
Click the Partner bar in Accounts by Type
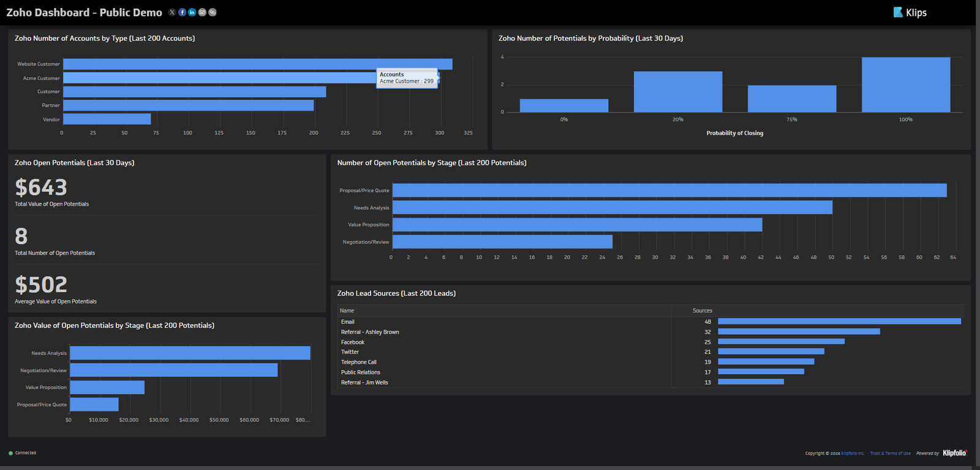pos(189,105)
